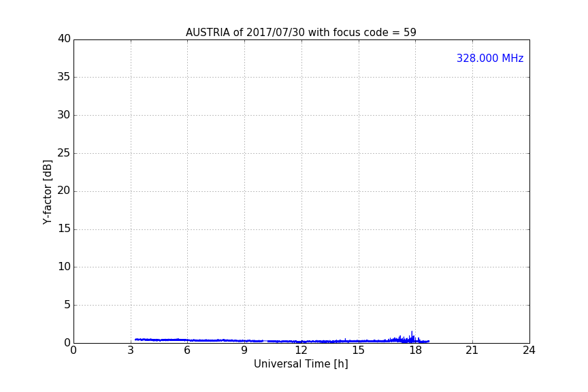
Task: Click the Y-factor [dB] axis label
Action: (x=47, y=192)
